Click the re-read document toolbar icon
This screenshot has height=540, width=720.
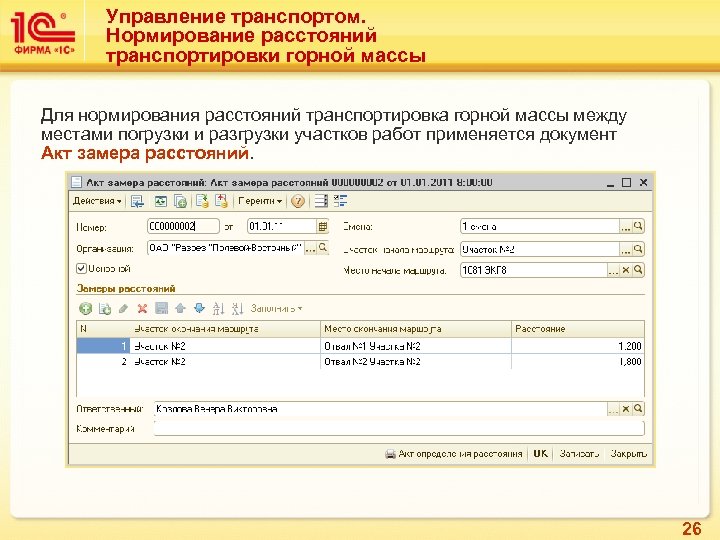point(161,201)
